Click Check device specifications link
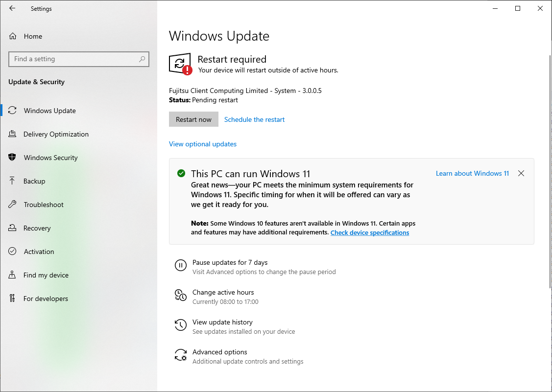The height and width of the screenshot is (392, 552). (x=370, y=232)
